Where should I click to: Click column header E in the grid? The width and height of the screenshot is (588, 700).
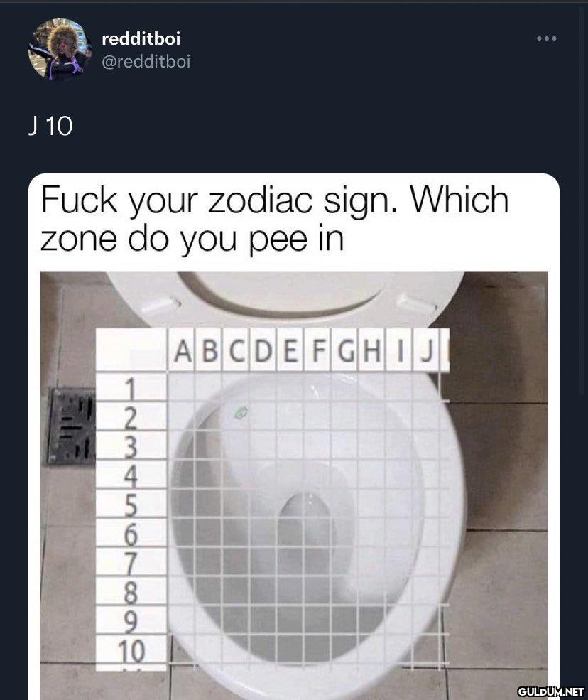pyautogui.click(x=290, y=351)
